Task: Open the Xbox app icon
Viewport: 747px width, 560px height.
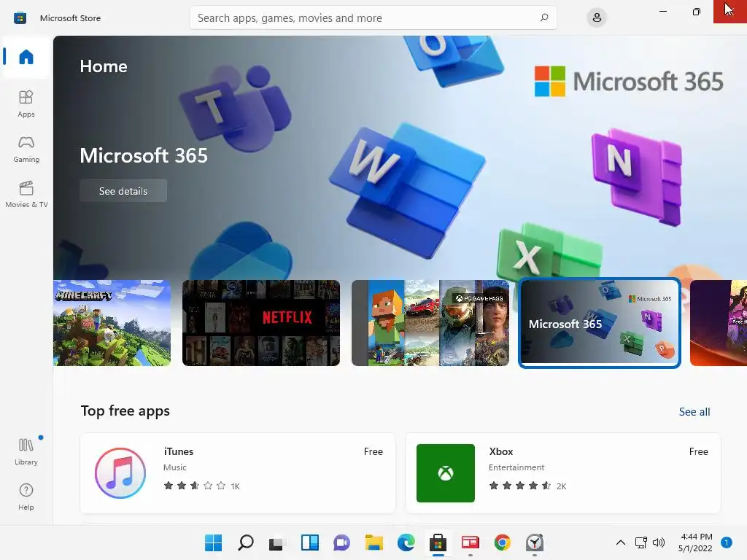Action: coord(446,472)
